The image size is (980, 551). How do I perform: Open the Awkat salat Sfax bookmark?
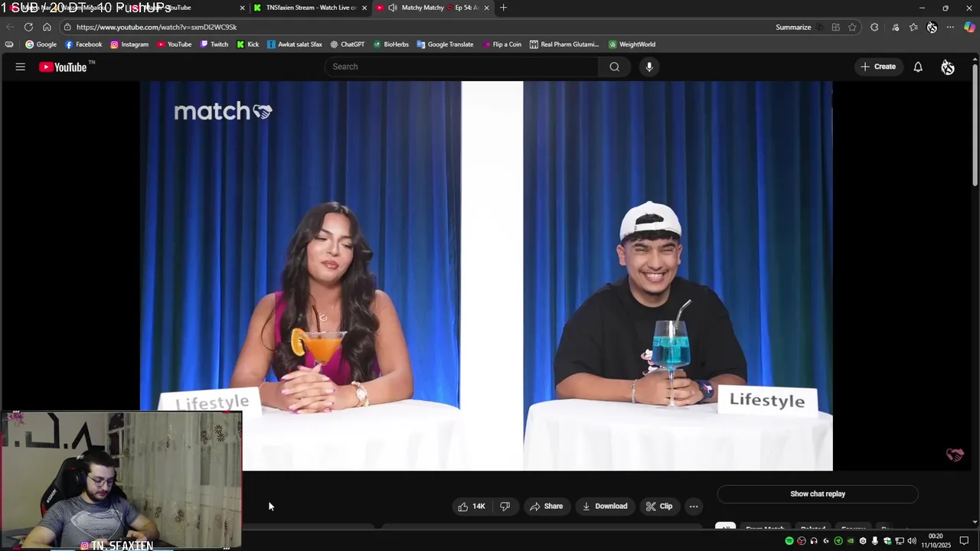295,44
